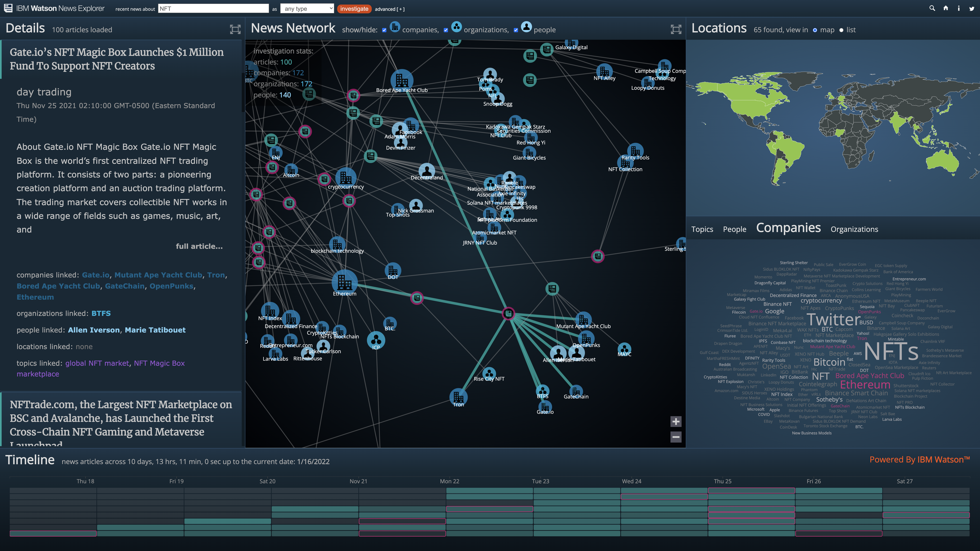Image resolution: width=980 pixels, height=551 pixels.
Task: Select the list view radio button
Action: (841, 30)
